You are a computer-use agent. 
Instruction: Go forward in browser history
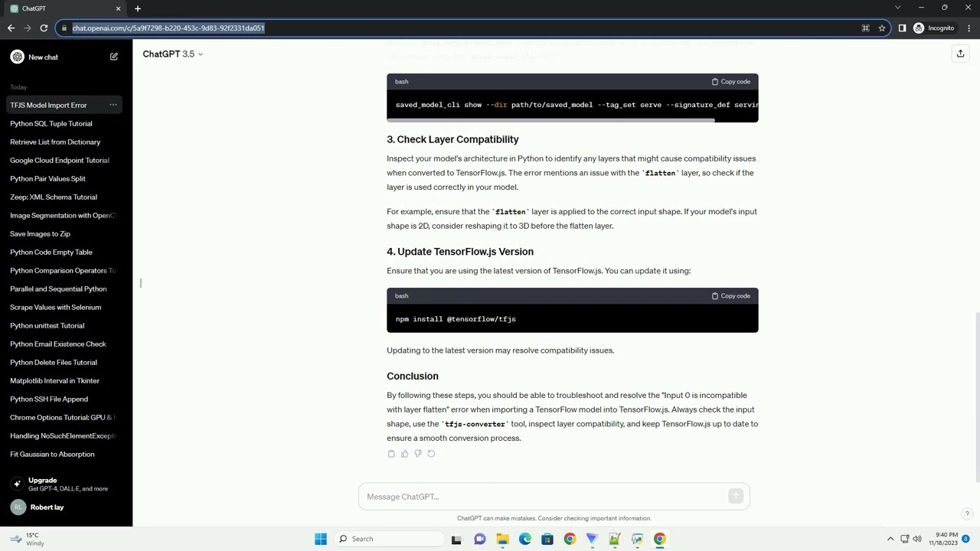click(28, 28)
